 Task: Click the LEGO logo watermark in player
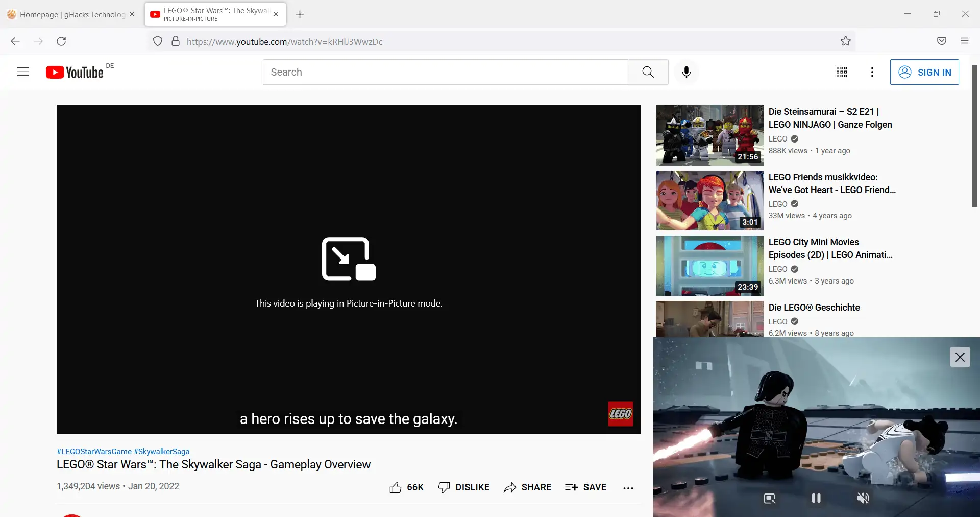click(621, 414)
